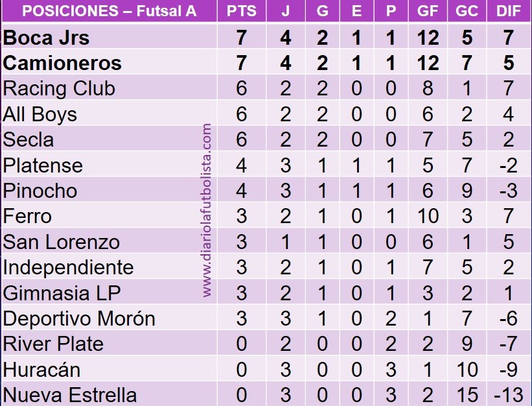Click the POSICIONES – Futsal A title
This screenshot has width=532, height=406.
point(110,11)
